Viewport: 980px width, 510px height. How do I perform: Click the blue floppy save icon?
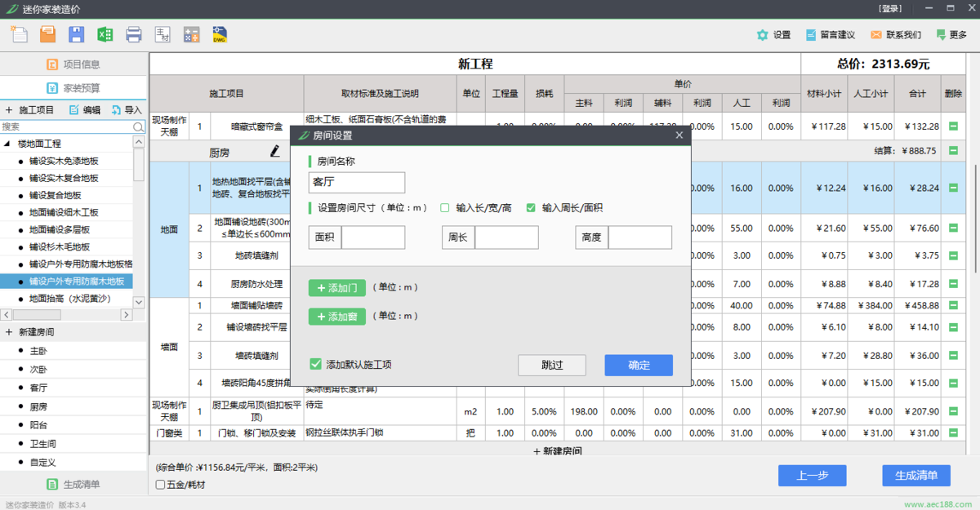(77, 34)
